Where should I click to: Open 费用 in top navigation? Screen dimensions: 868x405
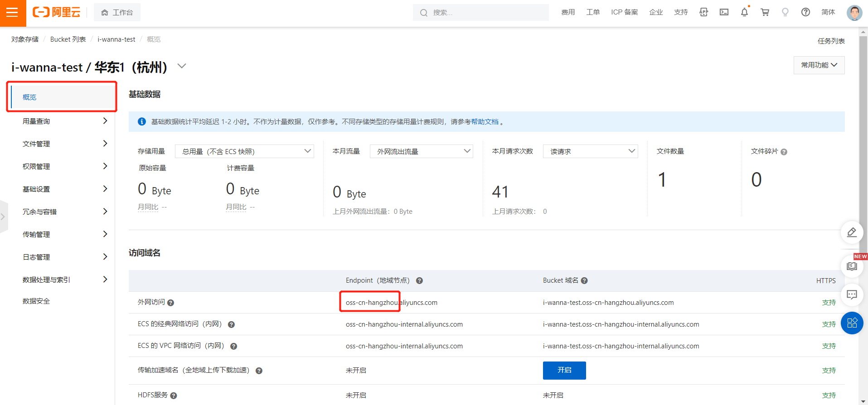pos(568,12)
